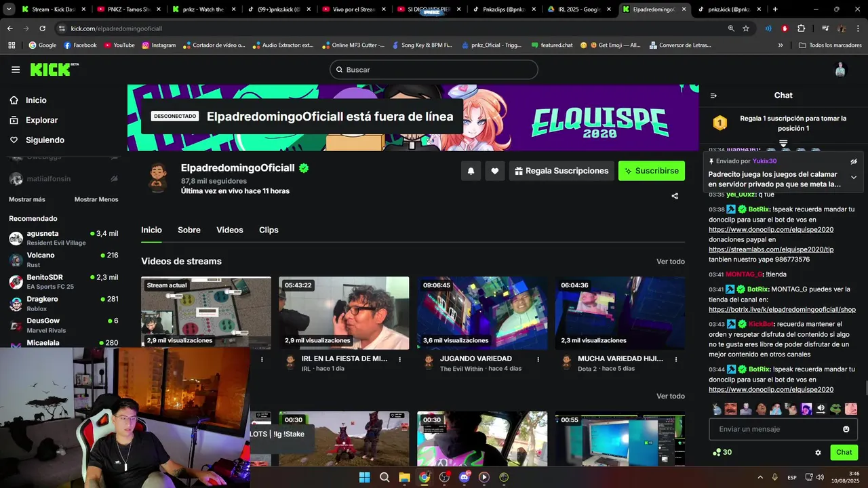Click the notification bell icon for the channel
This screenshot has width=868, height=488.
[x=471, y=171]
